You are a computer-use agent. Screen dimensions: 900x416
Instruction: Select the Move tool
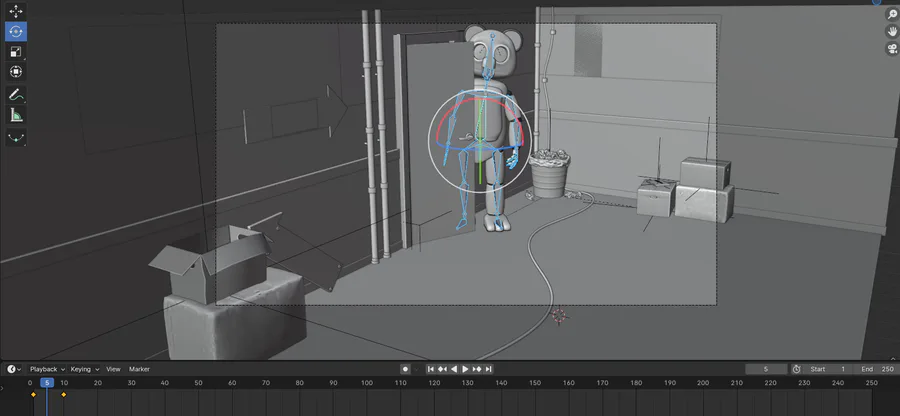tap(15, 11)
